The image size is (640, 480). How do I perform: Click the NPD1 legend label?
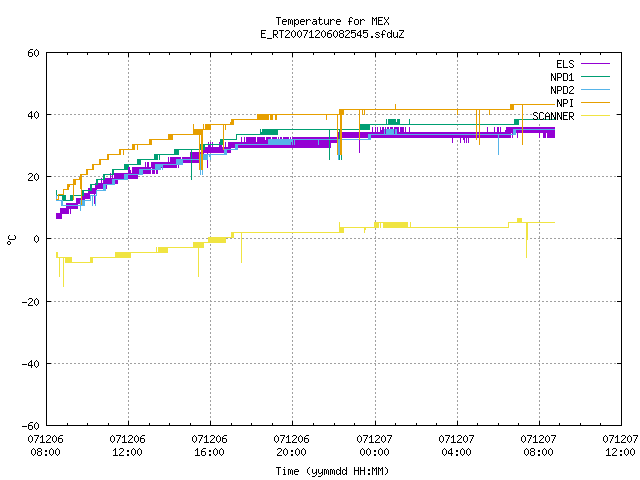[562, 77]
